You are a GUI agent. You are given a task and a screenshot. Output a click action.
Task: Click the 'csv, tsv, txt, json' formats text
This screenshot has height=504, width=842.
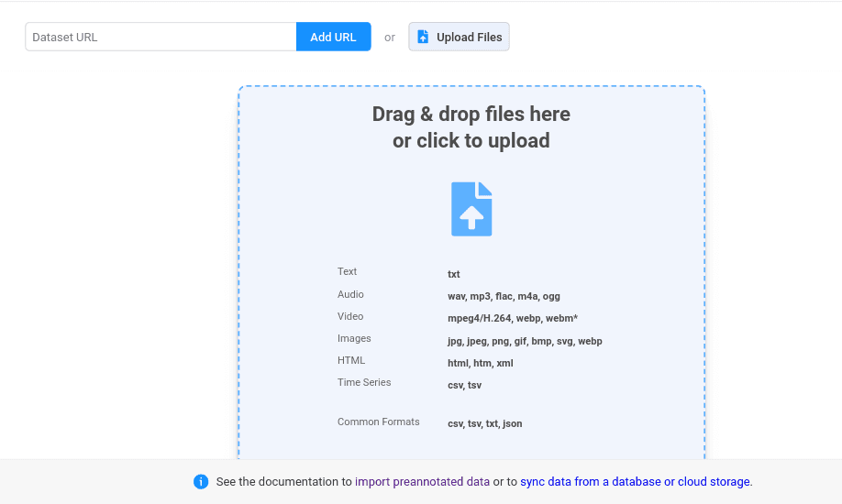tap(484, 424)
